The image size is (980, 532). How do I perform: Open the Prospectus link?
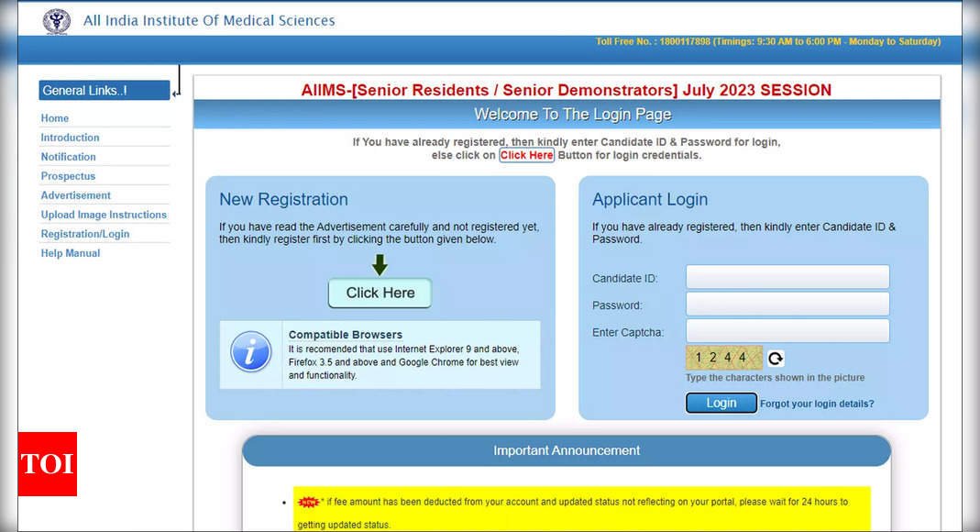point(68,176)
